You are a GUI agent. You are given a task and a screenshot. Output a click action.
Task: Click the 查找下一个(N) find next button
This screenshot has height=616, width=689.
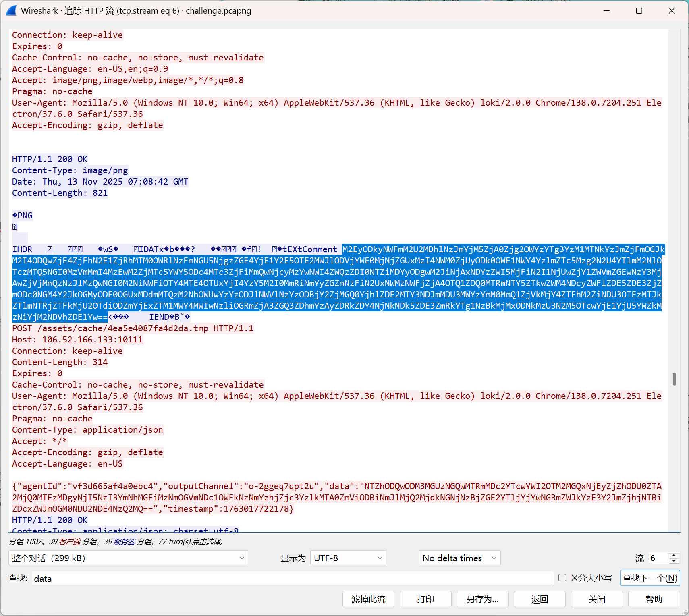tap(650, 578)
